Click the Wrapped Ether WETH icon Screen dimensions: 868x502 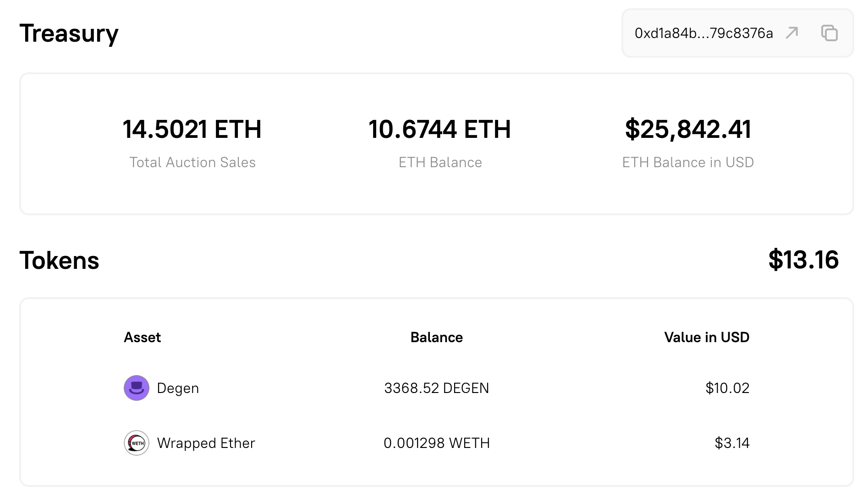137,443
